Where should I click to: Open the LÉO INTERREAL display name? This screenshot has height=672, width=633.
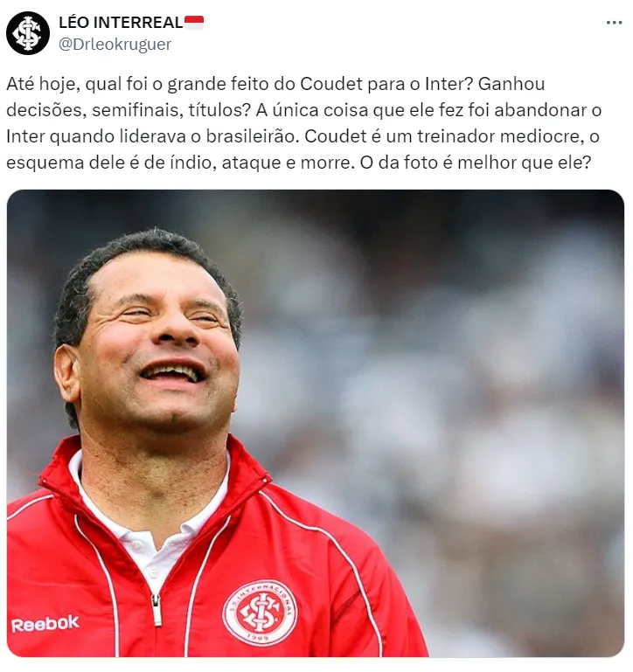pos(121,23)
